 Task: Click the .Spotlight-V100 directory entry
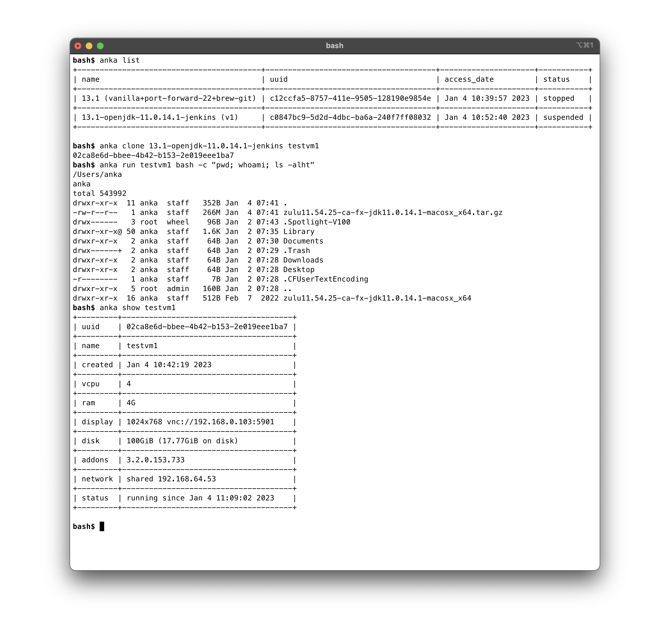316,222
